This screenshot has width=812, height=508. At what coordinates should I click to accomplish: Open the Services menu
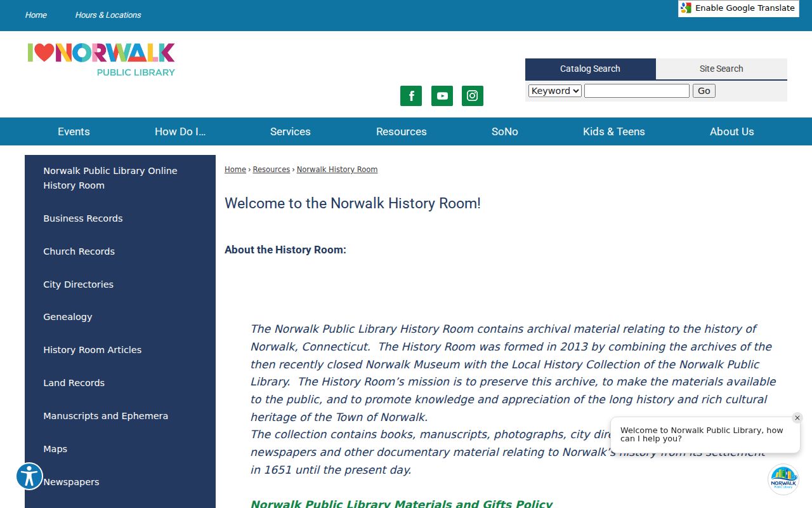tap(291, 131)
